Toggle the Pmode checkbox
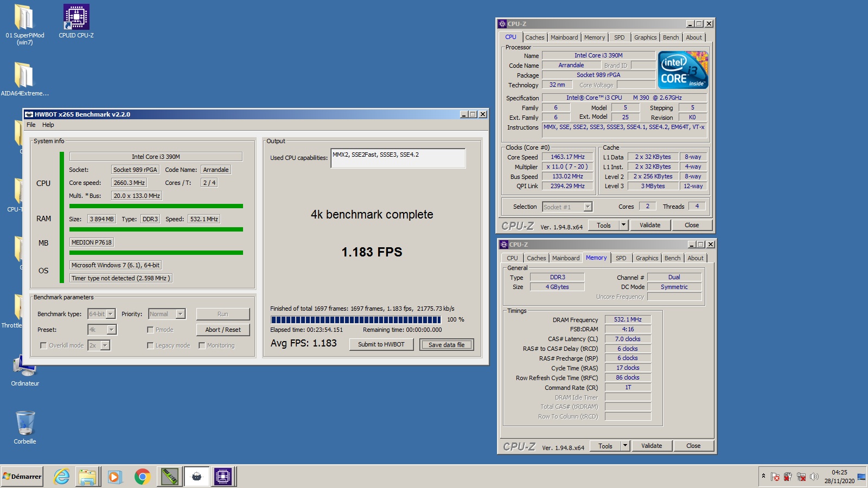868x488 pixels. [150, 330]
